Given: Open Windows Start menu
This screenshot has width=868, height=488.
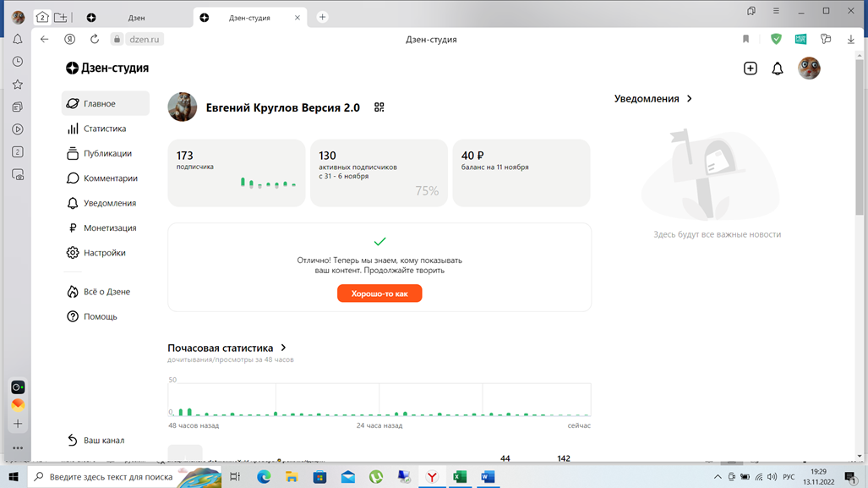Looking at the screenshot, I should 14,476.
